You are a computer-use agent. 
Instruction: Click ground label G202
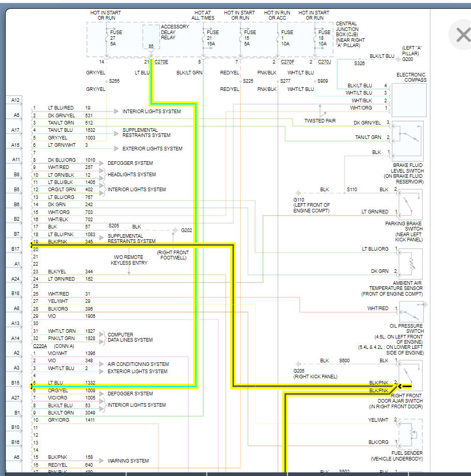187,231
